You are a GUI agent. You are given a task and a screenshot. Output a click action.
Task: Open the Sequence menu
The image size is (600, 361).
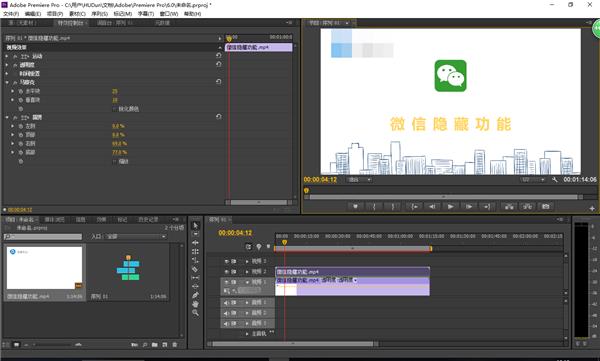pos(99,14)
